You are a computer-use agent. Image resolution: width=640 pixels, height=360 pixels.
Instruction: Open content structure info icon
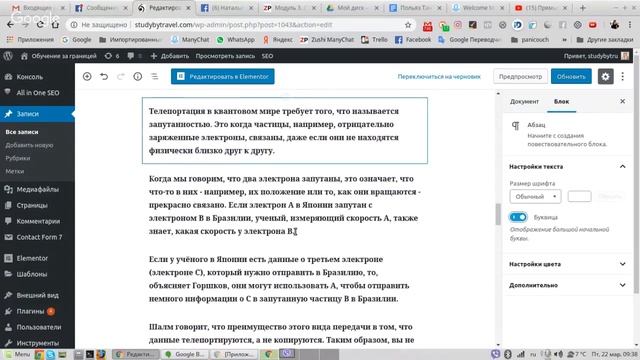click(x=138, y=76)
